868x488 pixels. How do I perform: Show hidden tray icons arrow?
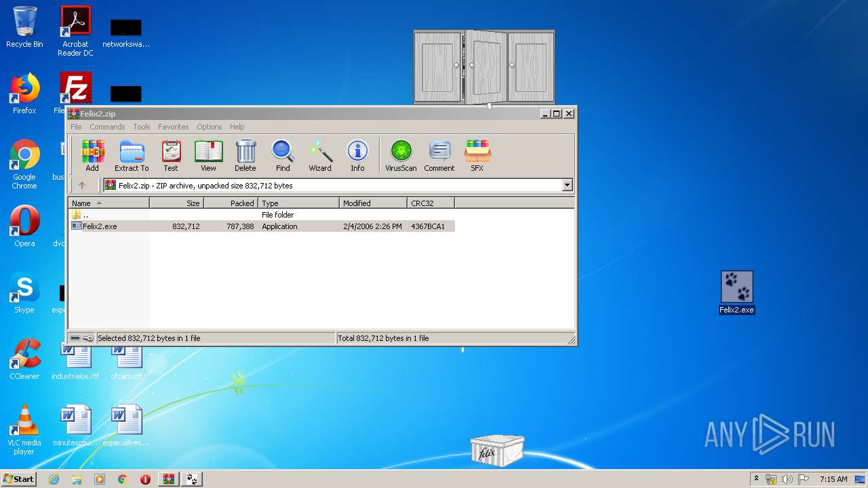pyautogui.click(x=756, y=479)
